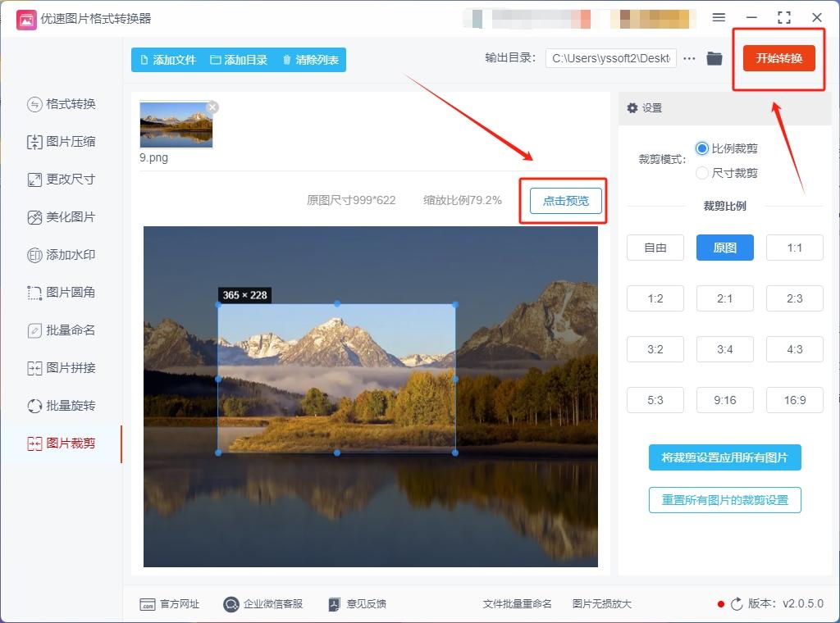Set crop ratio to 9:16
Viewport: 840px width, 623px height.
coord(725,400)
